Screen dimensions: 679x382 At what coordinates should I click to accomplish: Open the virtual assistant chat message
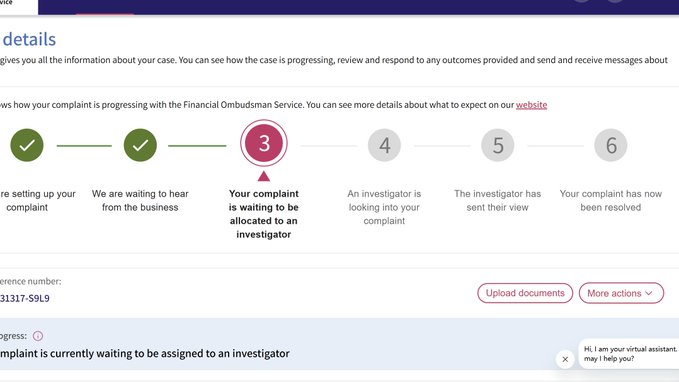pyautogui.click(x=630, y=354)
